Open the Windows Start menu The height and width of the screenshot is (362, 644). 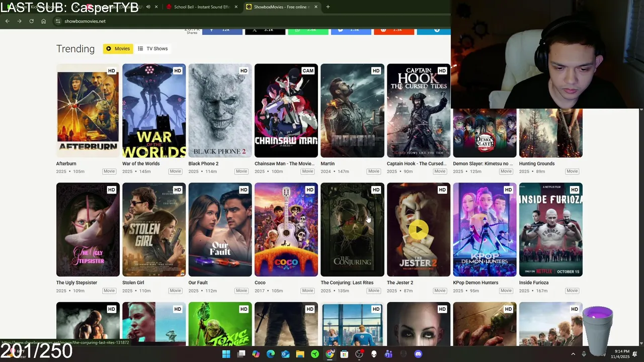(226, 354)
